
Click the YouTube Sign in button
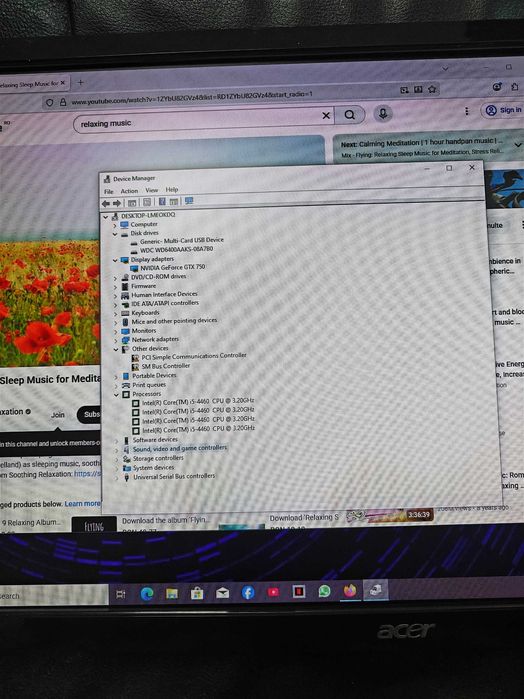point(503,110)
